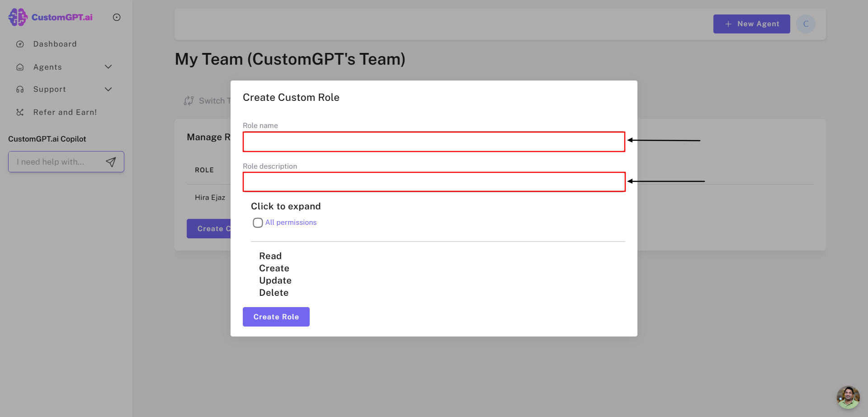Image resolution: width=868 pixels, height=417 pixels.
Task: Click the CustomGPT.ai brain logo
Action: (x=18, y=17)
